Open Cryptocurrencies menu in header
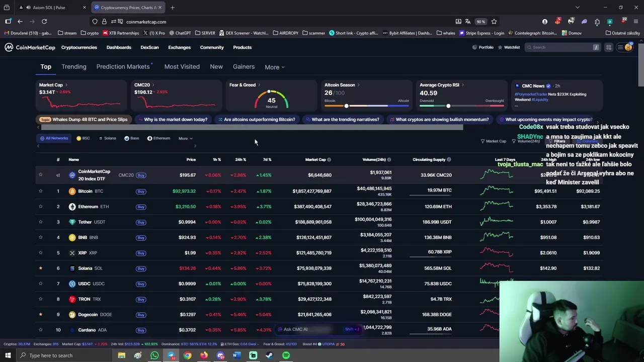Screen dimensions: 644x362 (x=79, y=47)
